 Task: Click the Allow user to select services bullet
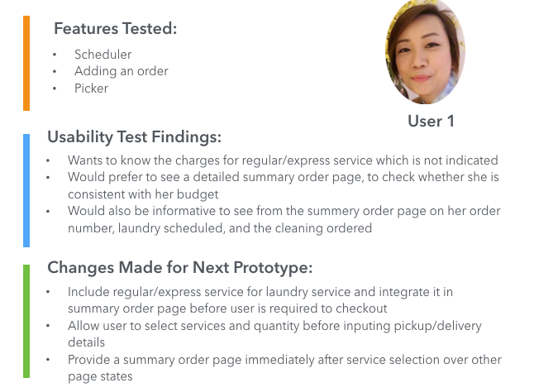tap(274, 326)
